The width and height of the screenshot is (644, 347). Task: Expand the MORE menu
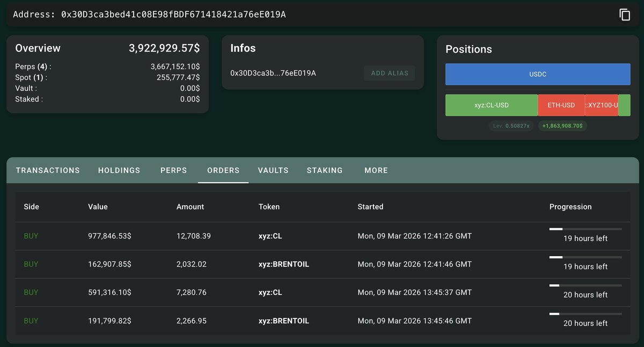coord(376,170)
